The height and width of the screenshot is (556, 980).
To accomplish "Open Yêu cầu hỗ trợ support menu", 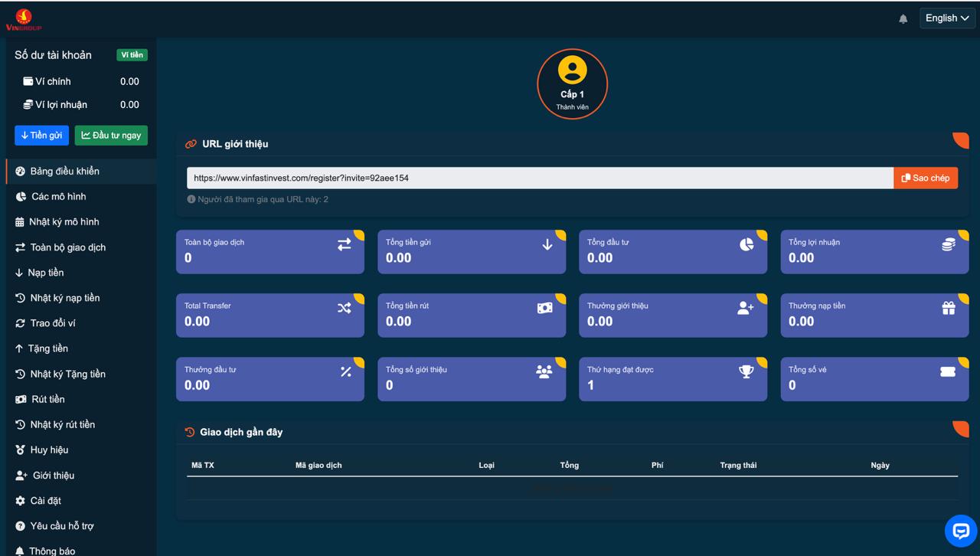I will point(61,526).
